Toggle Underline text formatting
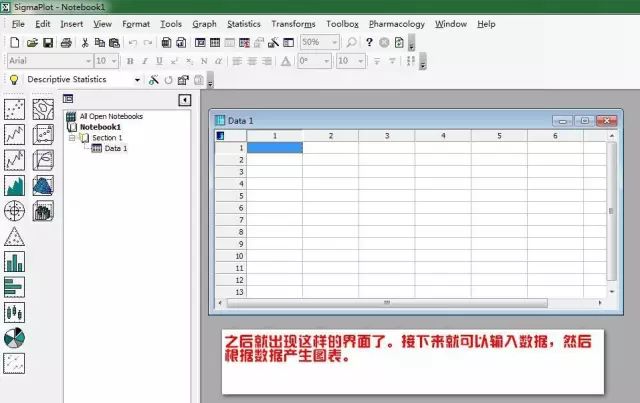This screenshot has width=640, height=403. (159, 61)
